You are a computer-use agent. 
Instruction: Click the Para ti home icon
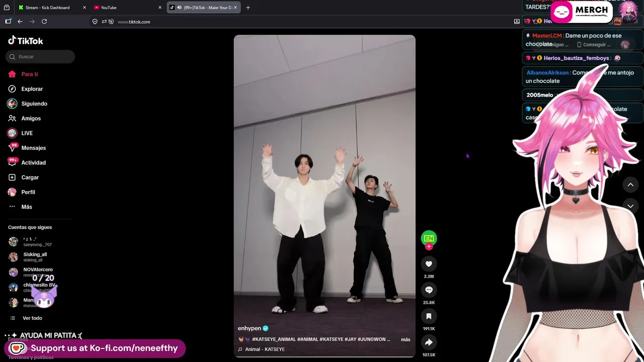pyautogui.click(x=12, y=74)
